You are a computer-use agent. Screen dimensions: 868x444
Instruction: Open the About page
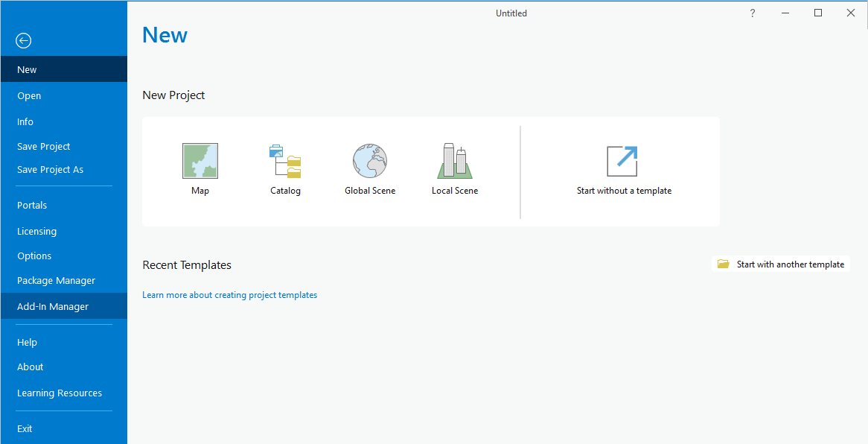tap(64, 367)
